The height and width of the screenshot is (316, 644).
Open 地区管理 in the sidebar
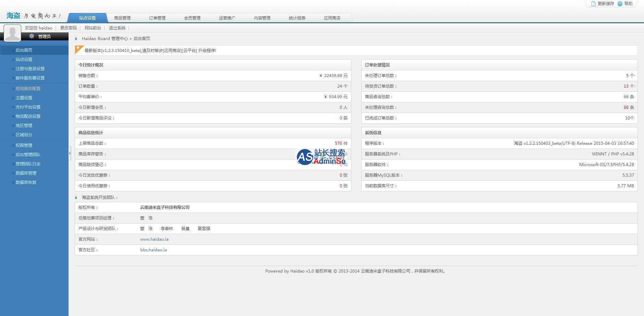[24, 126]
